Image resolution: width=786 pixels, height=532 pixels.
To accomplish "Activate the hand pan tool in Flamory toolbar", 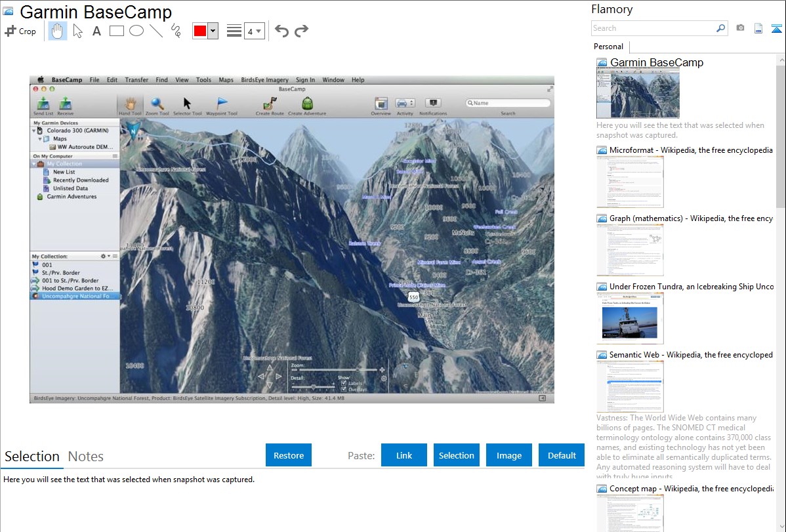I will click(57, 31).
